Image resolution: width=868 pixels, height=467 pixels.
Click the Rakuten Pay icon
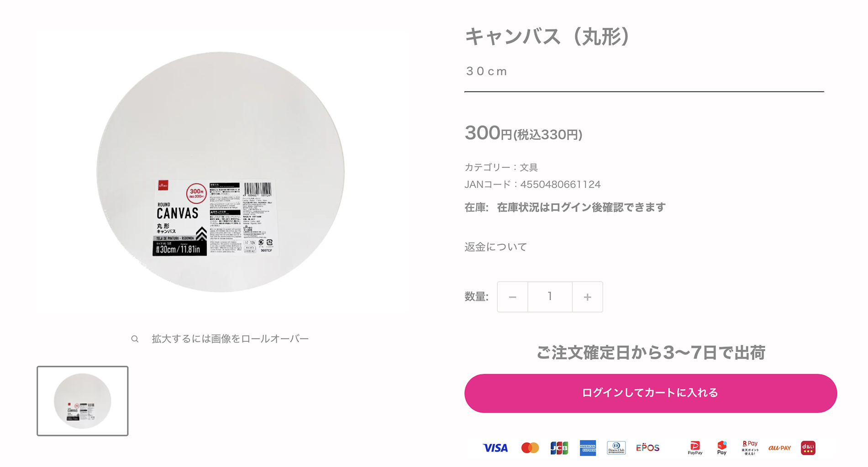point(750,448)
